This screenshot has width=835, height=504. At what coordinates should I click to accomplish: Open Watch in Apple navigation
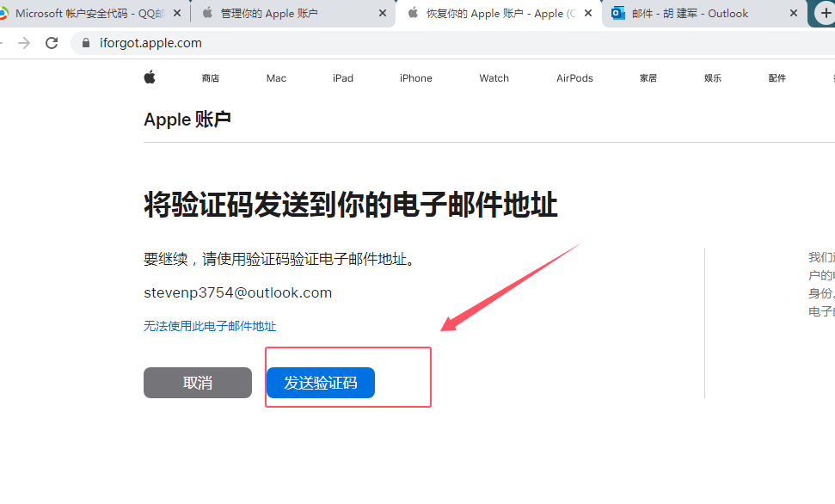pos(494,78)
